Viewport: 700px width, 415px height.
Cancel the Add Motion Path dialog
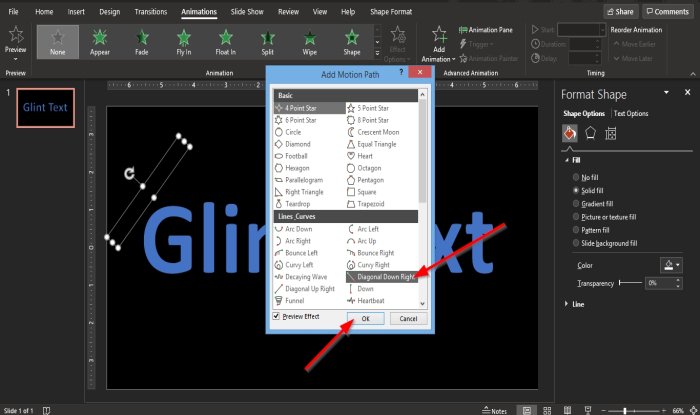click(x=408, y=318)
